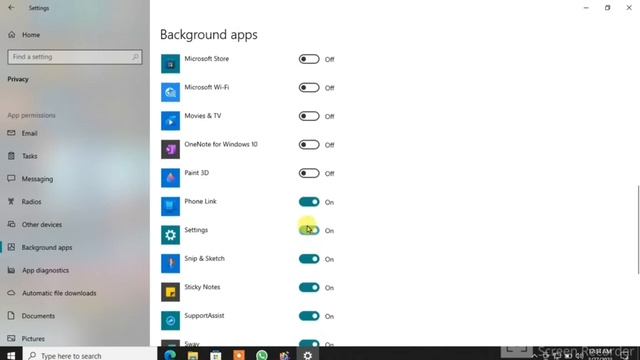Click the Movies & TV app icon
640x360 pixels.
coord(170,121)
